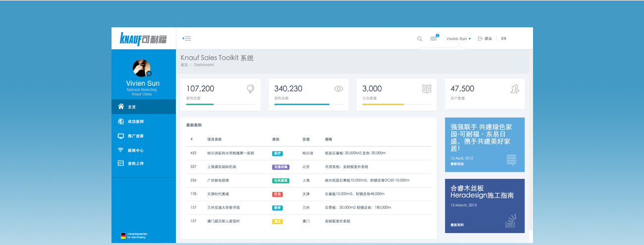This screenshot has height=245, width=644.
Task: Click the 安耐板室外系统 spec in the 澳门 row
Action: click(337, 221)
